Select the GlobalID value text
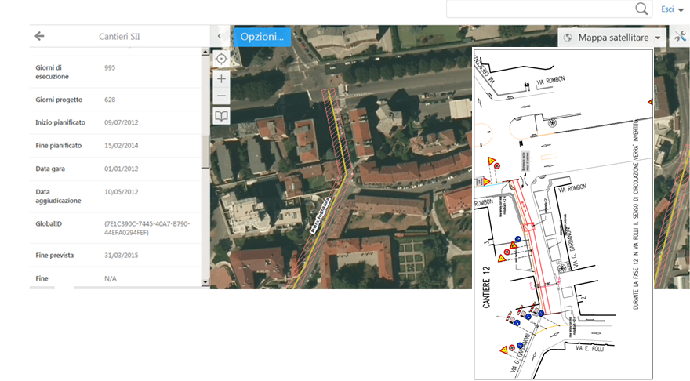This screenshot has height=381, width=690. pos(147,228)
